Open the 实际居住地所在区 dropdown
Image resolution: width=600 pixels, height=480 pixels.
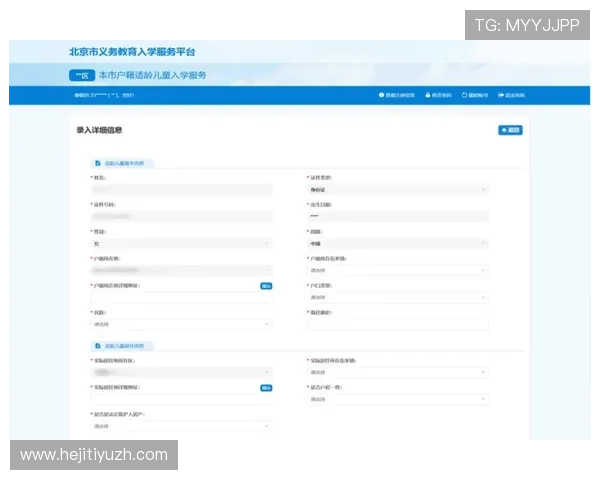tap(181, 372)
